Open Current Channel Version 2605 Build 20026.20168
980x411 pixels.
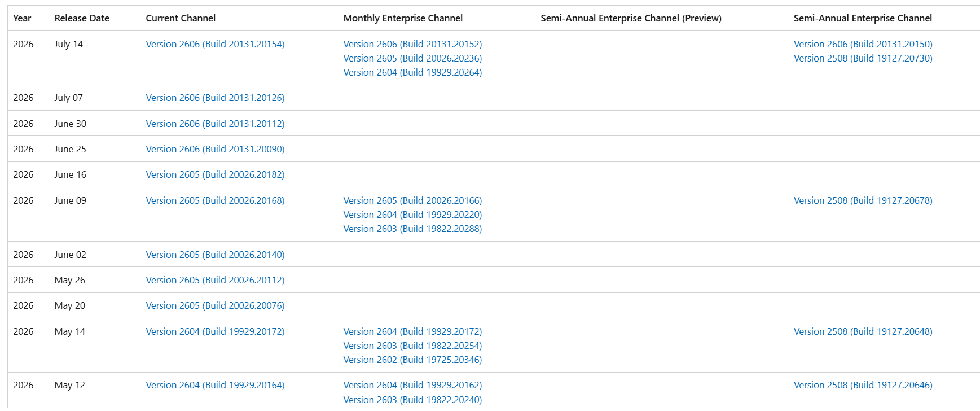point(215,200)
